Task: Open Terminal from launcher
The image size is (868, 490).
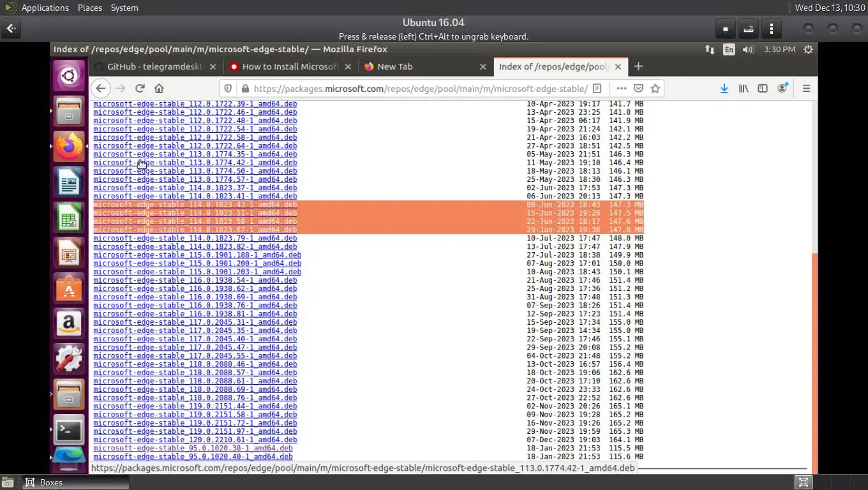Action: 69,430
